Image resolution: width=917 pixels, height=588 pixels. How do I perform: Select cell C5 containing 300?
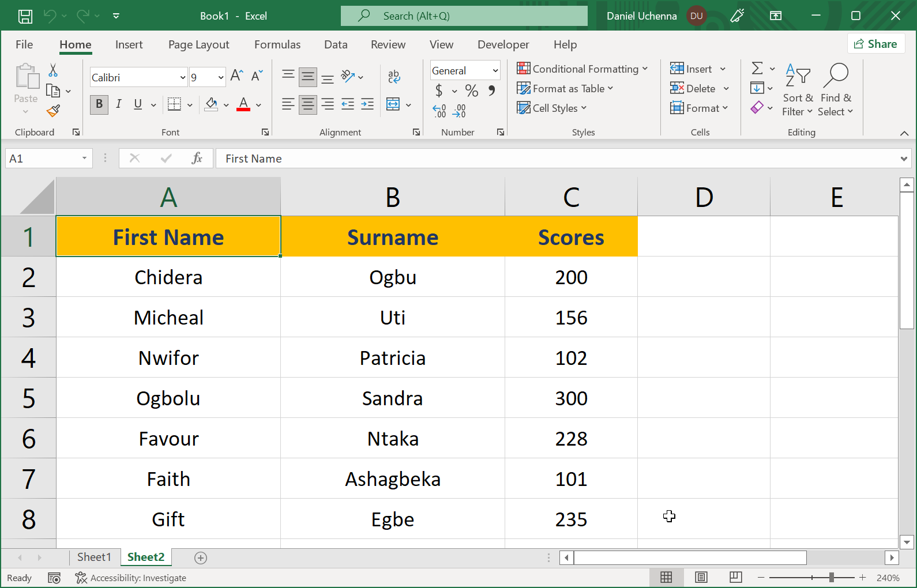[571, 398]
